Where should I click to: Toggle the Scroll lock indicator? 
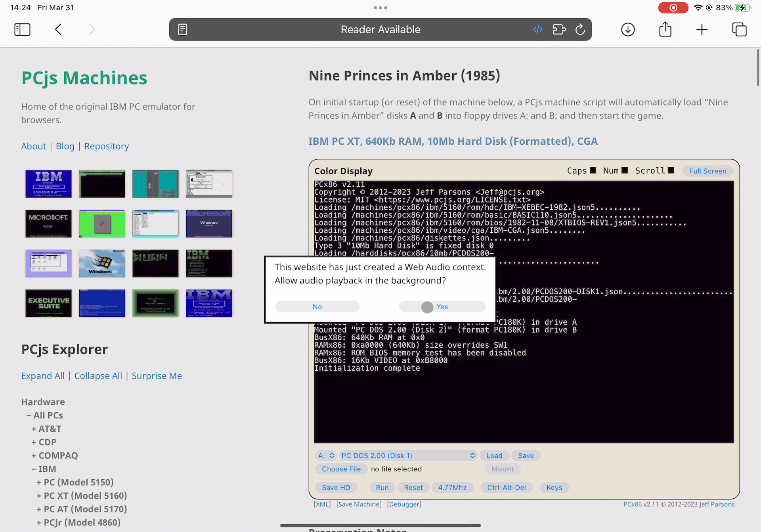671,170
